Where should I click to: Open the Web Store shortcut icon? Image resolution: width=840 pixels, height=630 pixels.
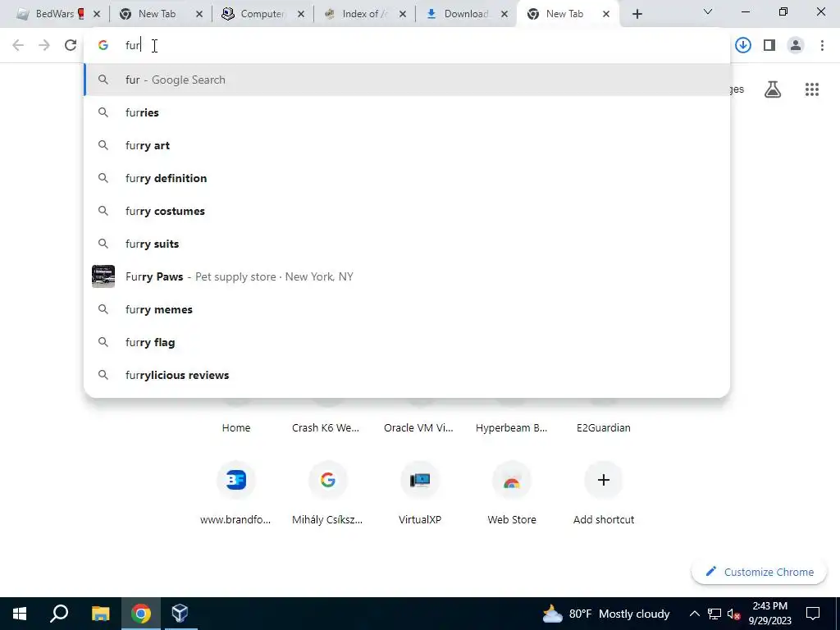512,479
